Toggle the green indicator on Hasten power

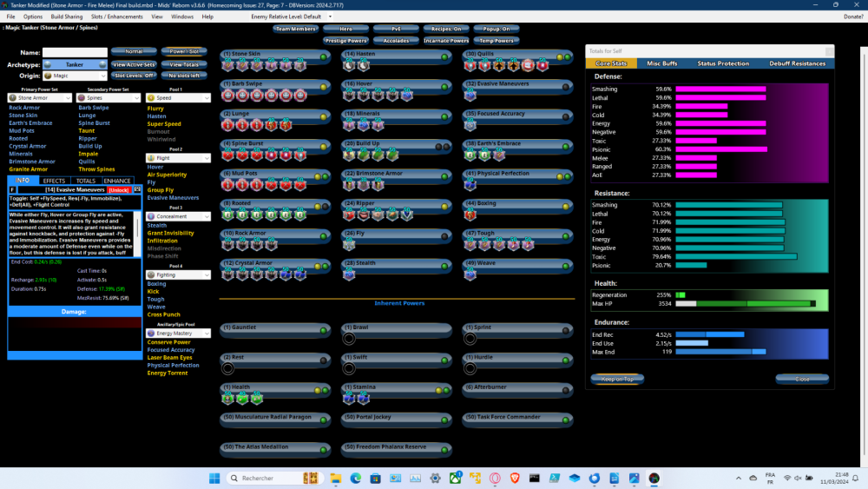(x=443, y=56)
